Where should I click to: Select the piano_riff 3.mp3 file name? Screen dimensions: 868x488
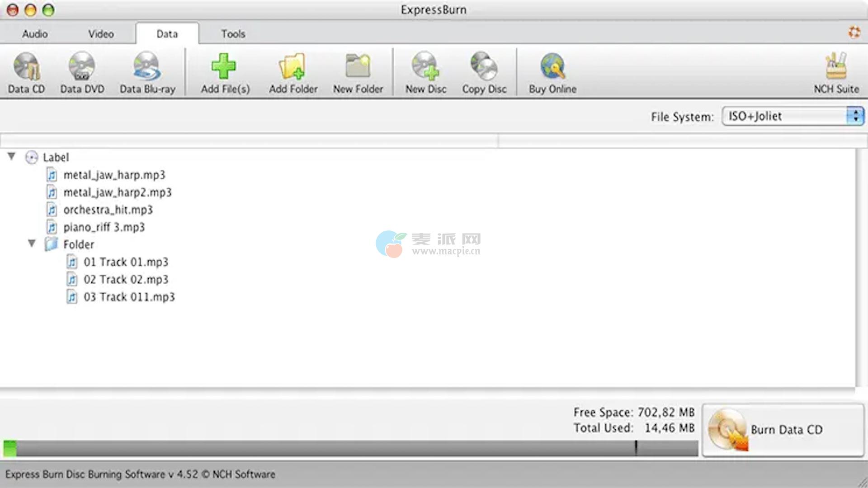click(104, 227)
